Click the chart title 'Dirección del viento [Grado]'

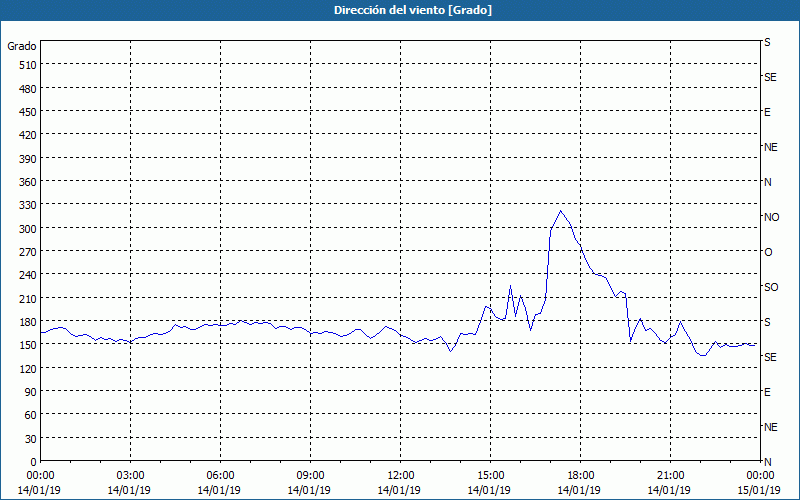click(x=413, y=10)
